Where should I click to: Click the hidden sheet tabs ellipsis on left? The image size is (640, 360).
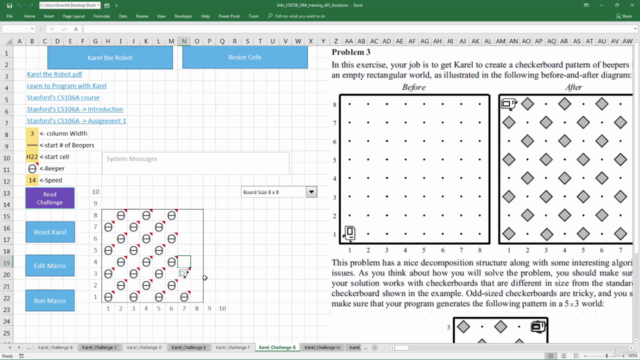pos(29,348)
